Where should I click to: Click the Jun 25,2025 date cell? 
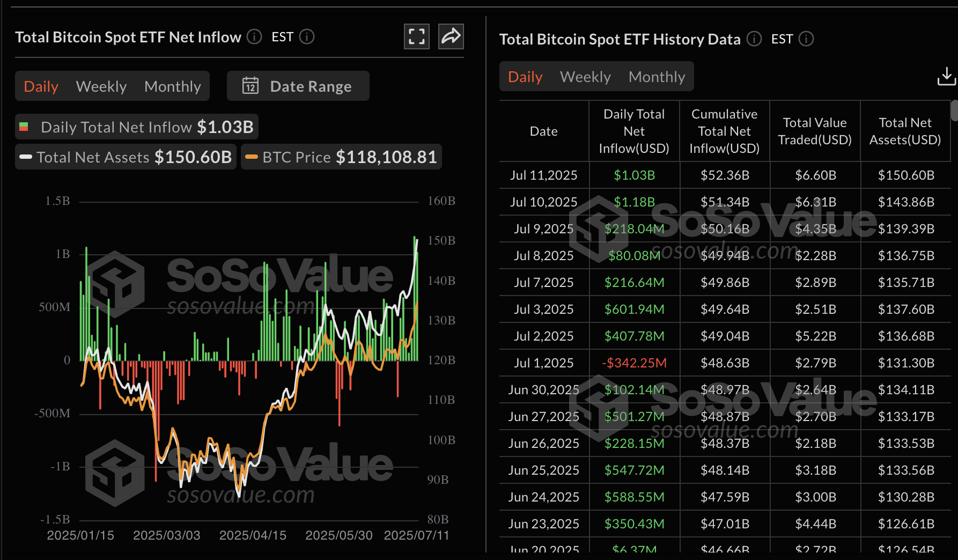[x=544, y=470]
